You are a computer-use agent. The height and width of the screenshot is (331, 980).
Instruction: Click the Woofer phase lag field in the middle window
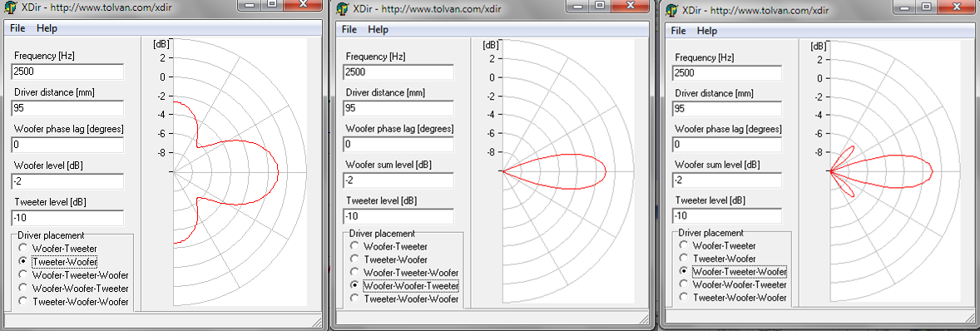pyautogui.click(x=398, y=144)
